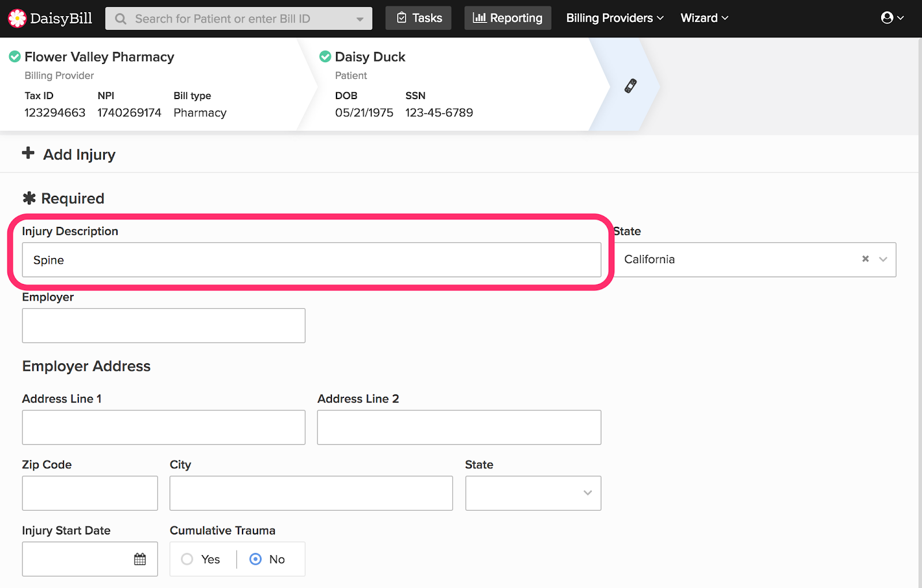The width and height of the screenshot is (922, 588).
Task: Expand the State California dropdown
Action: click(x=883, y=259)
